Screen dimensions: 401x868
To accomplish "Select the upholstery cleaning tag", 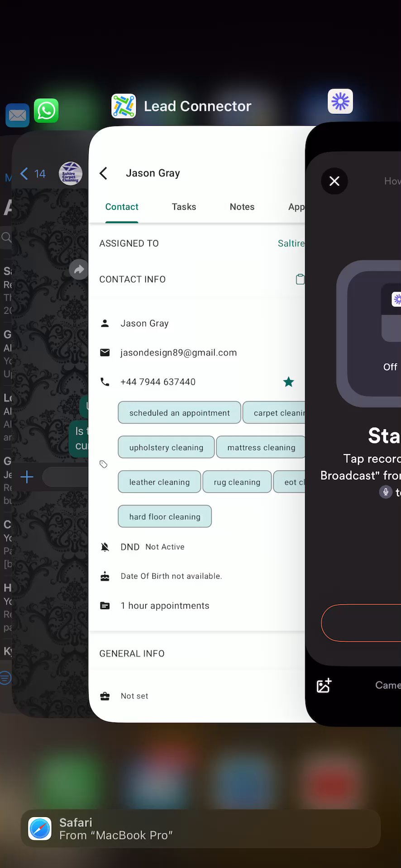I will pyautogui.click(x=166, y=447).
